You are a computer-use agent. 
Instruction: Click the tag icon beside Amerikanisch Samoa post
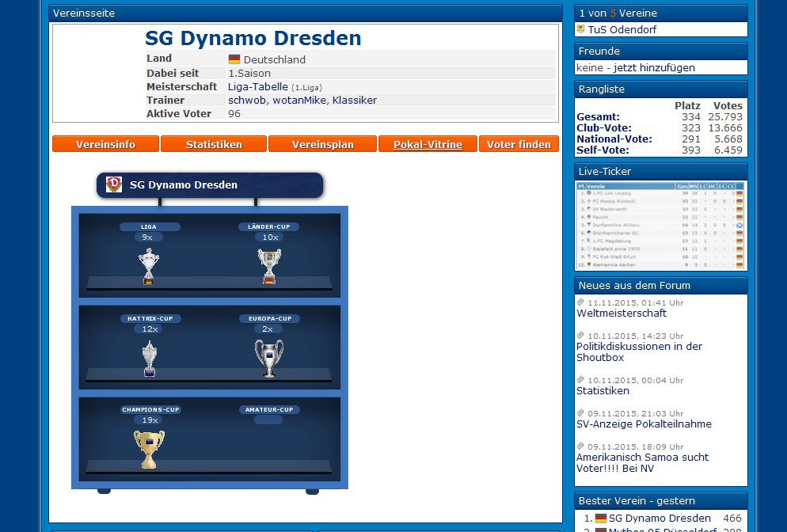click(580, 446)
